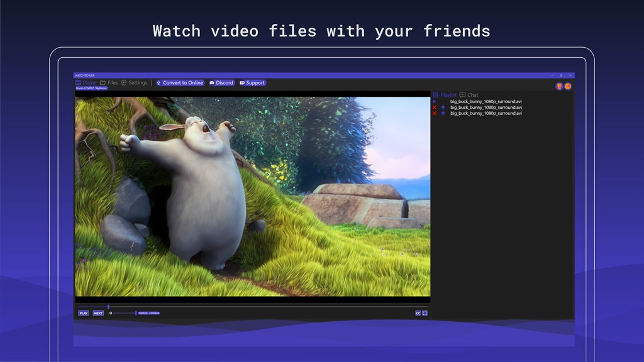Viewport: 644px width, 362px height.
Task: Remove the third playlist item with red X
Action: pyautogui.click(x=435, y=113)
